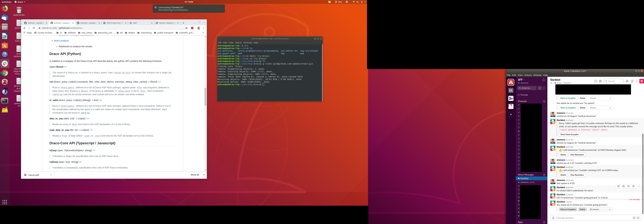Image resolution: width=644 pixels, height=224 pixels.
Task: Star the hovered Slackbot message
Action: pyautogui.click(x=633, y=186)
